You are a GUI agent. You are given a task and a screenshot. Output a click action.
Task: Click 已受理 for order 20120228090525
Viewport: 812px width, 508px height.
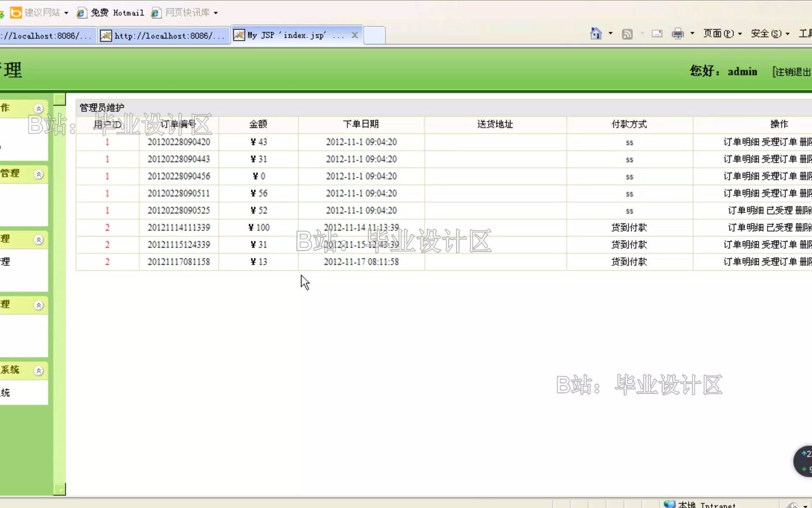pyautogui.click(x=779, y=210)
